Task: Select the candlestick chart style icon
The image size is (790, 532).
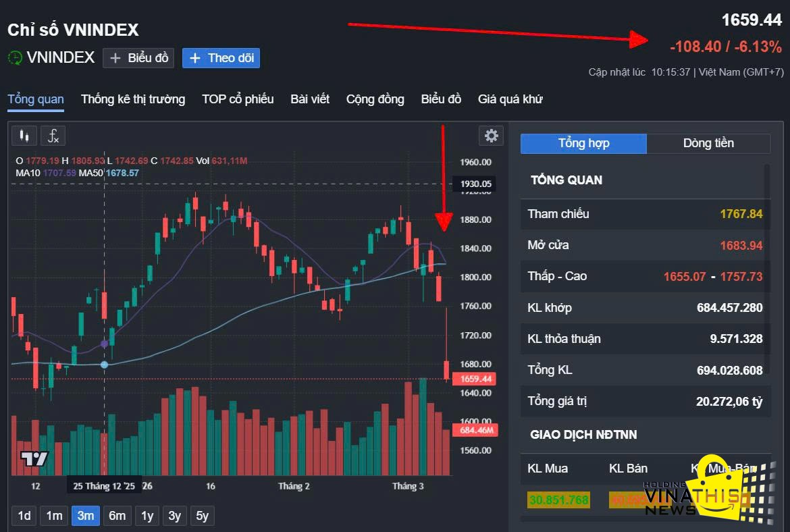Action: (x=24, y=135)
